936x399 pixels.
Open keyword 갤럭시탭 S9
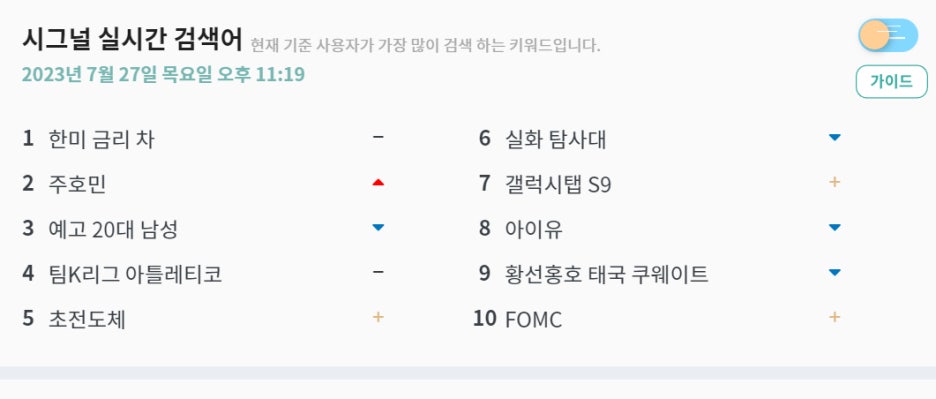[558, 184]
